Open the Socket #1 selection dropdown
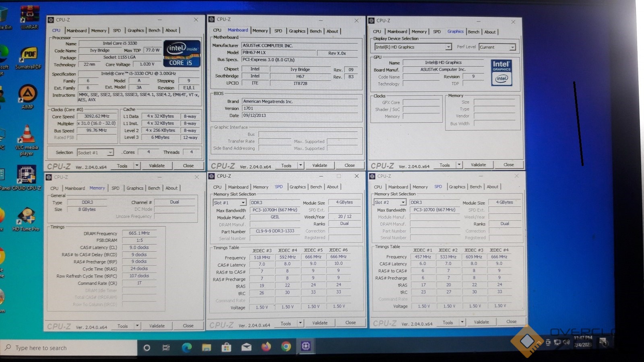This screenshot has width=644, height=362. point(110,152)
